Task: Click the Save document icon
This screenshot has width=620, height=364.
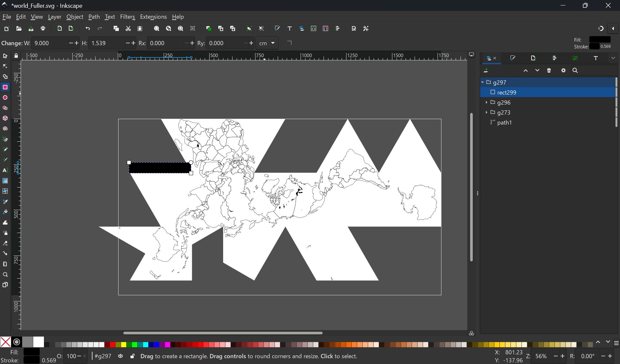Action: tap(31, 29)
